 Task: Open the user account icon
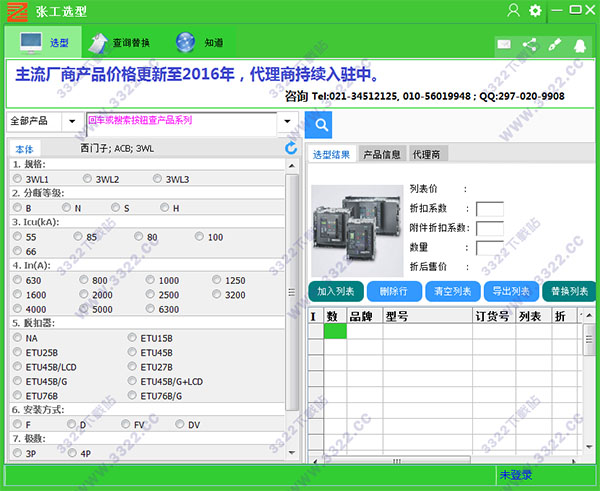click(x=513, y=11)
